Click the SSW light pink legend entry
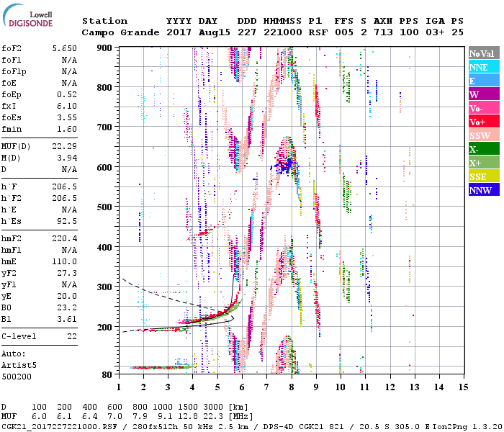 click(x=482, y=135)
